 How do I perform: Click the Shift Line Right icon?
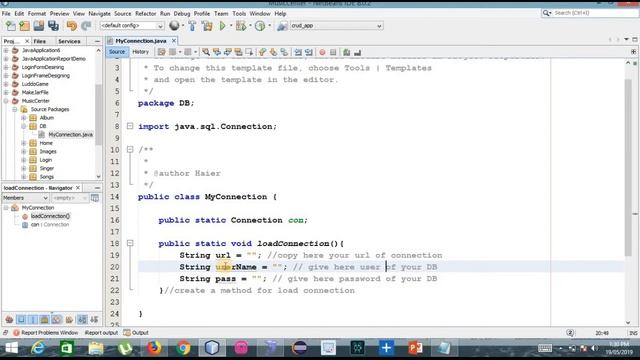point(309,52)
